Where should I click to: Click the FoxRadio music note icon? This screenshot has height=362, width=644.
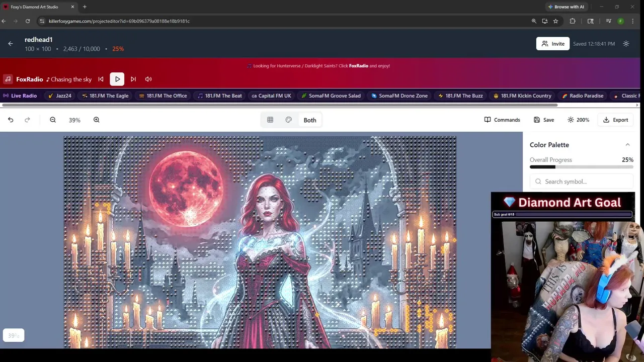[8, 79]
